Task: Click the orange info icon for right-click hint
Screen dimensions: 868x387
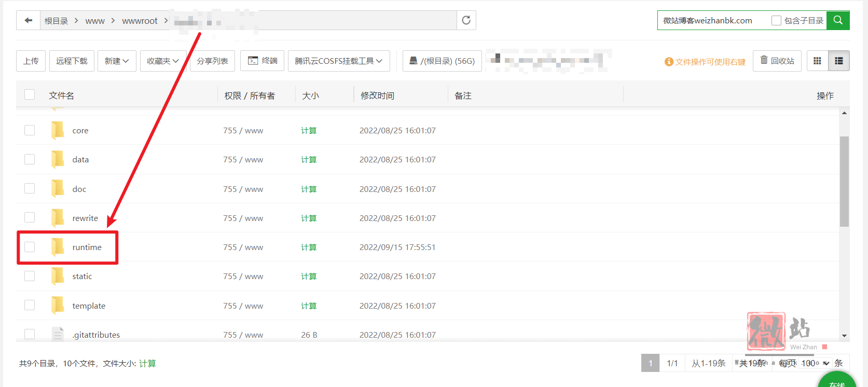Action: coord(669,62)
